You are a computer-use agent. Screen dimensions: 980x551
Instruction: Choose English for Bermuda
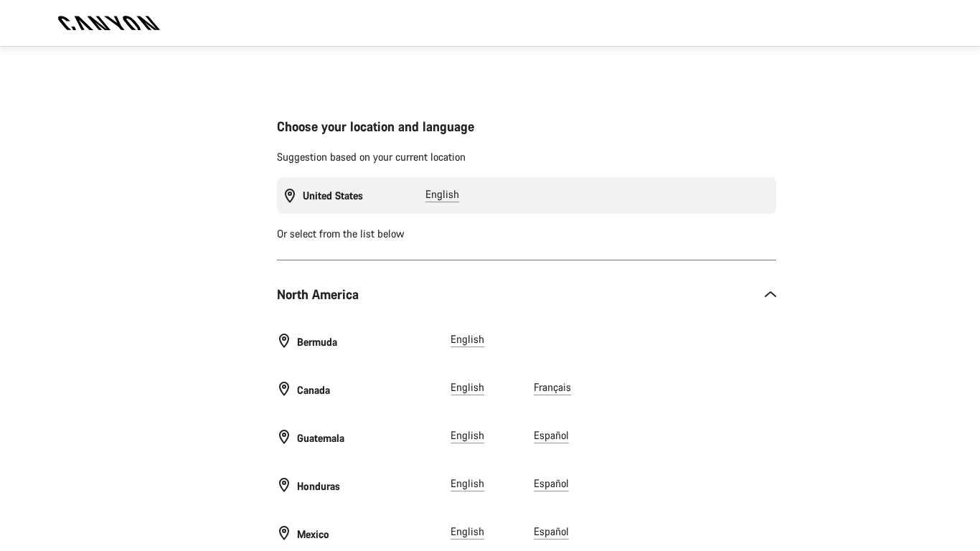pyautogui.click(x=467, y=339)
